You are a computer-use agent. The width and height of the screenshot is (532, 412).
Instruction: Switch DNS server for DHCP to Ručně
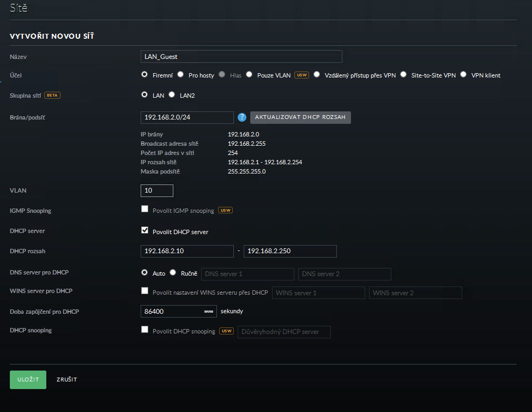(173, 273)
